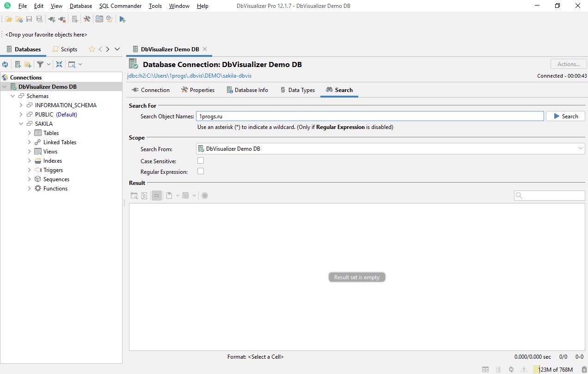Collapse all nodes with collapse-arrows icon
588x374 pixels.
point(59,64)
